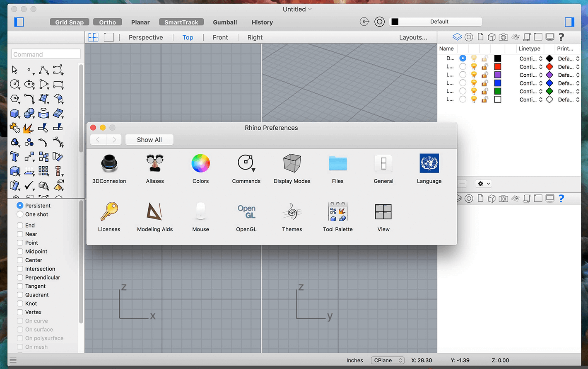Select the arrow pointer tool
The height and width of the screenshot is (369, 588).
[x=15, y=70]
